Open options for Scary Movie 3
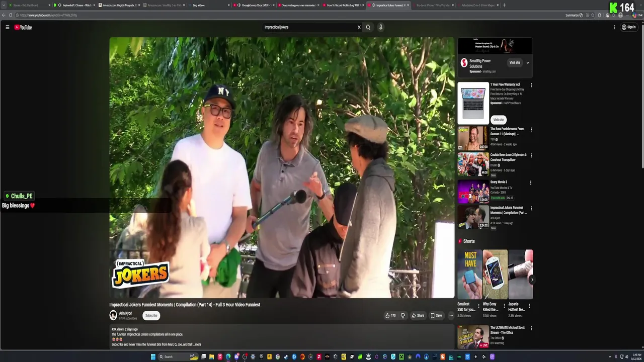 [531, 183]
